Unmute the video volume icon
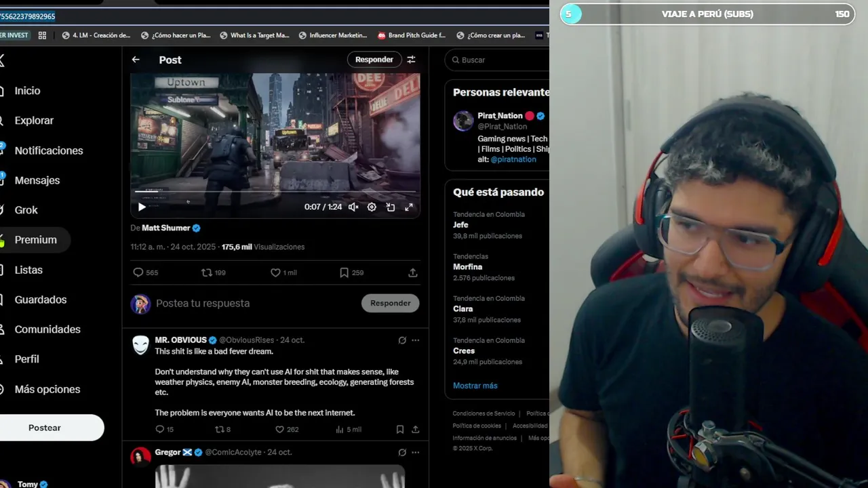The height and width of the screenshot is (488, 868). tap(353, 207)
